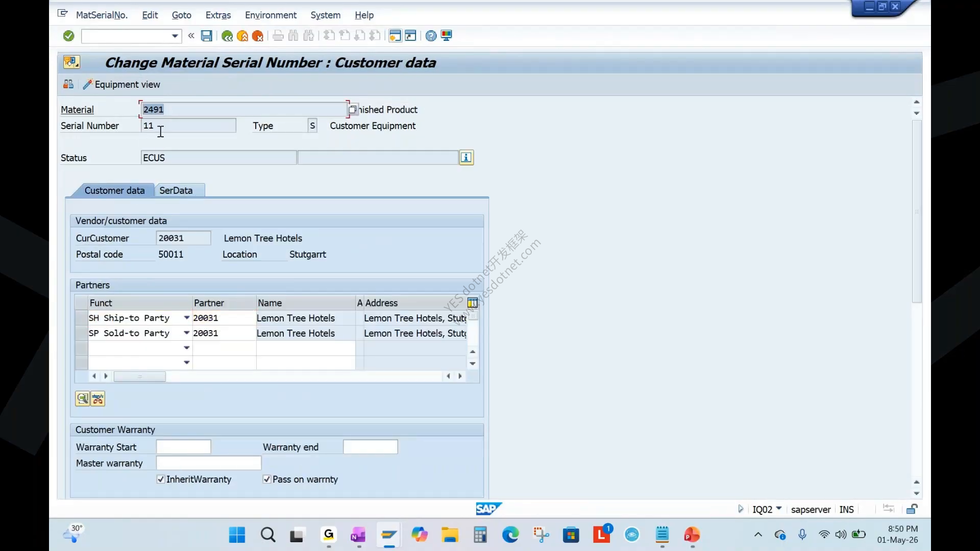
Task: Click the table column settings icon in Partners
Action: 473,303
